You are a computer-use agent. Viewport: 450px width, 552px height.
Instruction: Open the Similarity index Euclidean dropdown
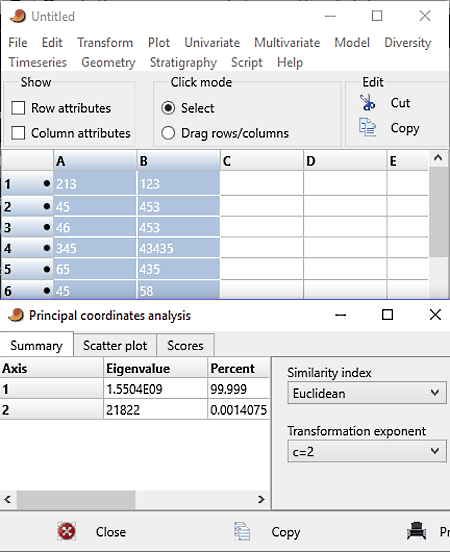point(367,393)
